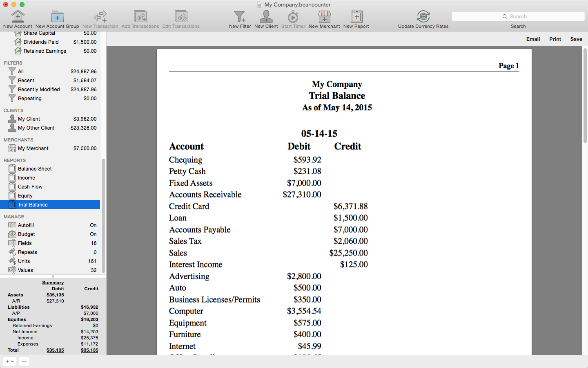The image size is (588, 368).
Task: Select the Trial Balance report row
Action: click(50, 205)
